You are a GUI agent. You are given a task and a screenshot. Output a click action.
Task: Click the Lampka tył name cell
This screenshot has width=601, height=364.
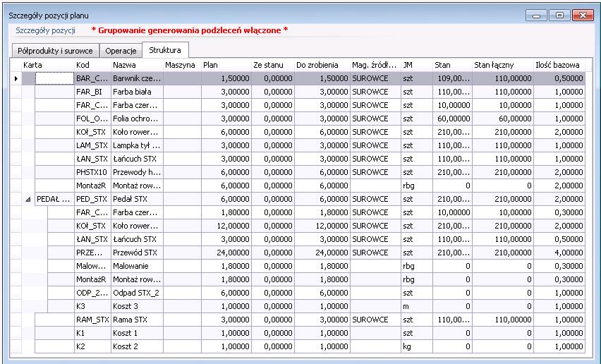[138, 145]
